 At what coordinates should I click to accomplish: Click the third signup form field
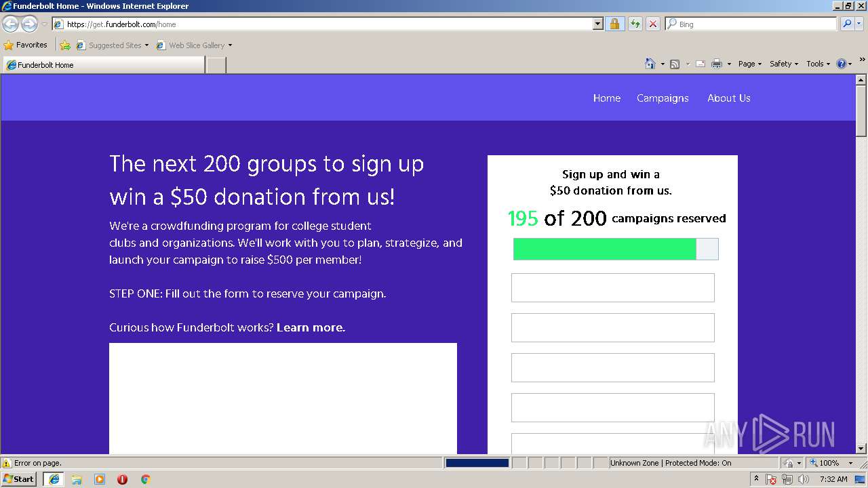click(x=613, y=367)
